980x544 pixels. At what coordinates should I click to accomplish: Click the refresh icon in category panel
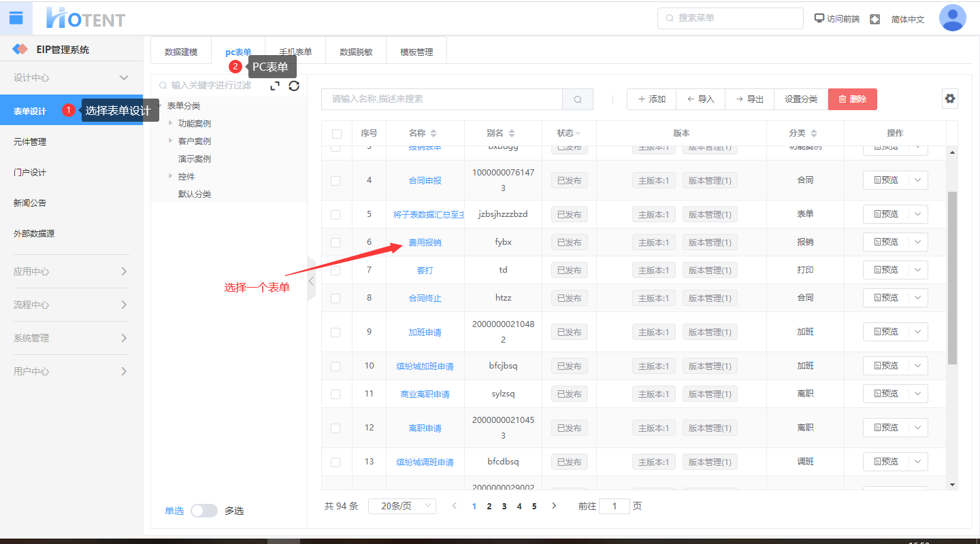[x=294, y=86]
